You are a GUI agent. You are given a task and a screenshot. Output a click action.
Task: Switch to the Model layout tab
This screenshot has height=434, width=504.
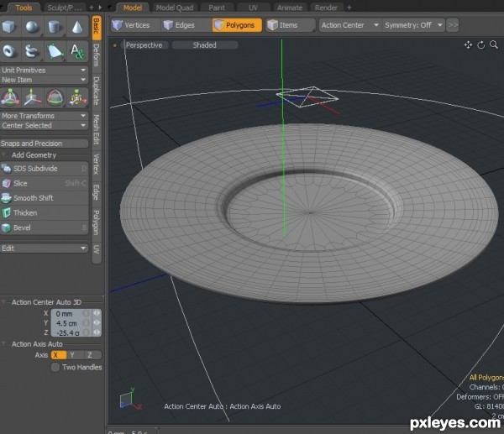(x=133, y=8)
